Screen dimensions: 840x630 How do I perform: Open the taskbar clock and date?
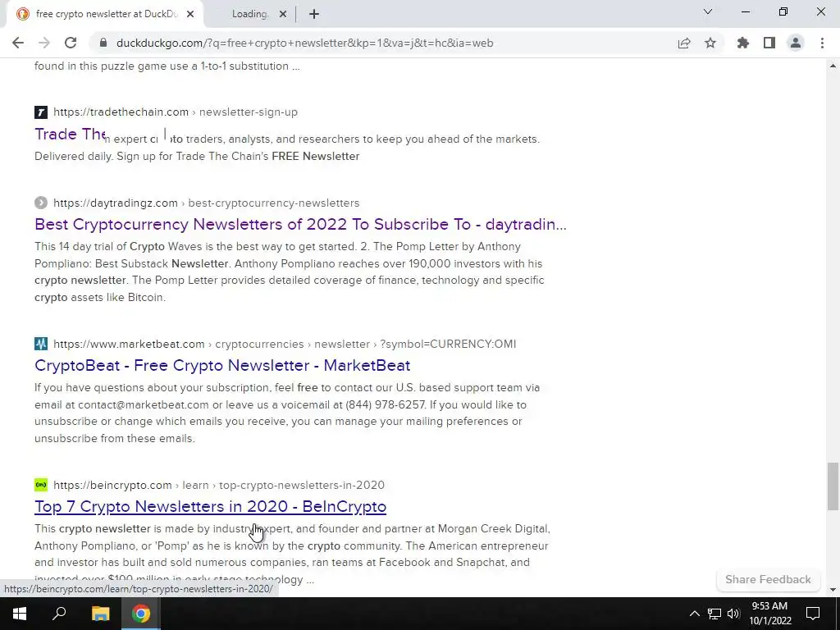pyautogui.click(x=769, y=614)
